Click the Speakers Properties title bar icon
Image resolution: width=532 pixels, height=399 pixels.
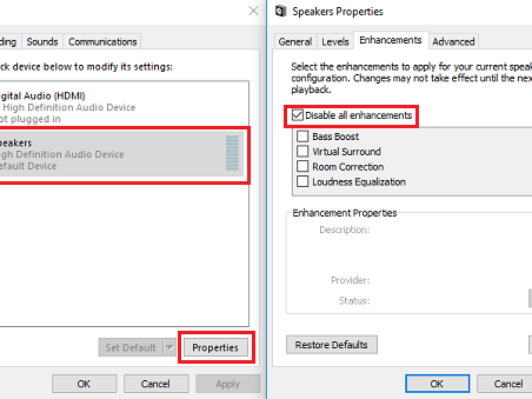(281, 11)
